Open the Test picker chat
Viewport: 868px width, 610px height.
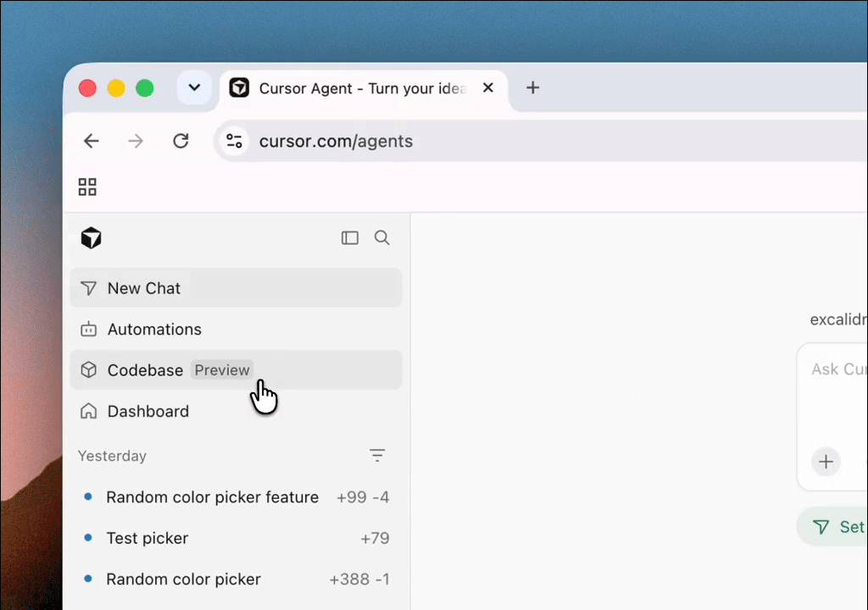pos(236,538)
